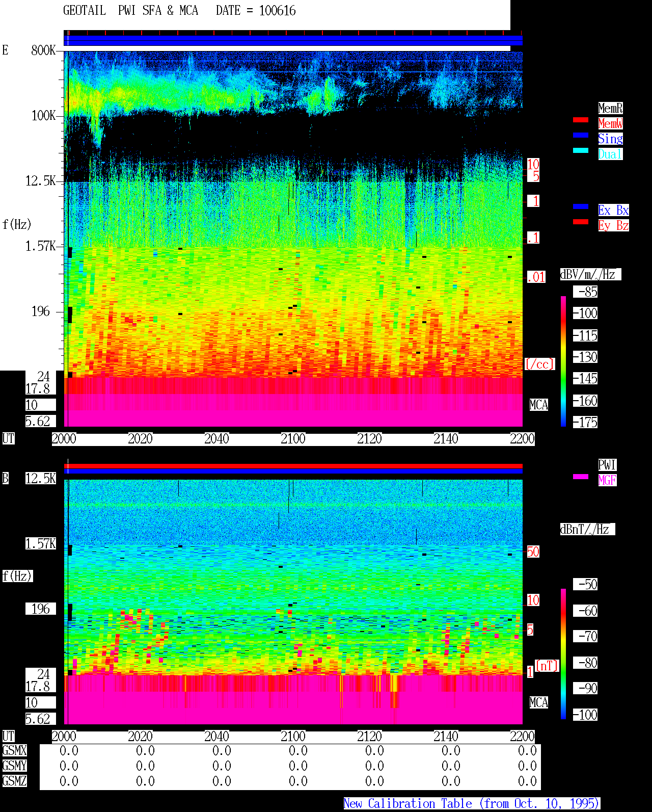Click the DATE = 100616 label
Viewport: 652px width, 812px height.
pyautogui.click(x=256, y=11)
